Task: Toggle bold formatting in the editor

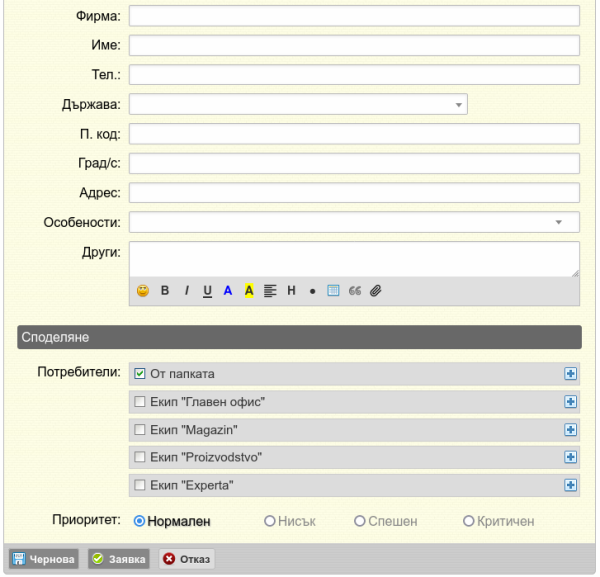Action: (165, 291)
